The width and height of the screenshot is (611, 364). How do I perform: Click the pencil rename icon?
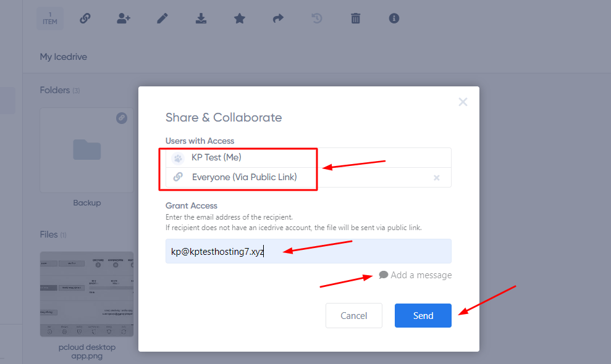click(162, 19)
